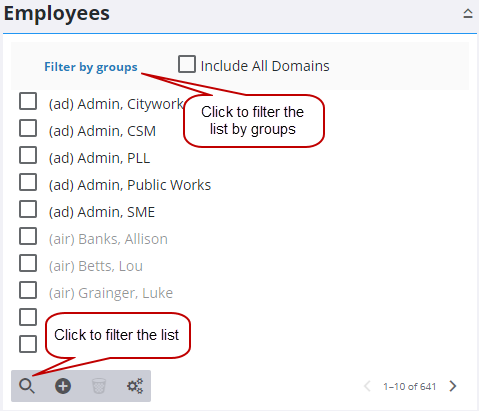Click the 1–10 of 641 page indicator

[x=409, y=386]
